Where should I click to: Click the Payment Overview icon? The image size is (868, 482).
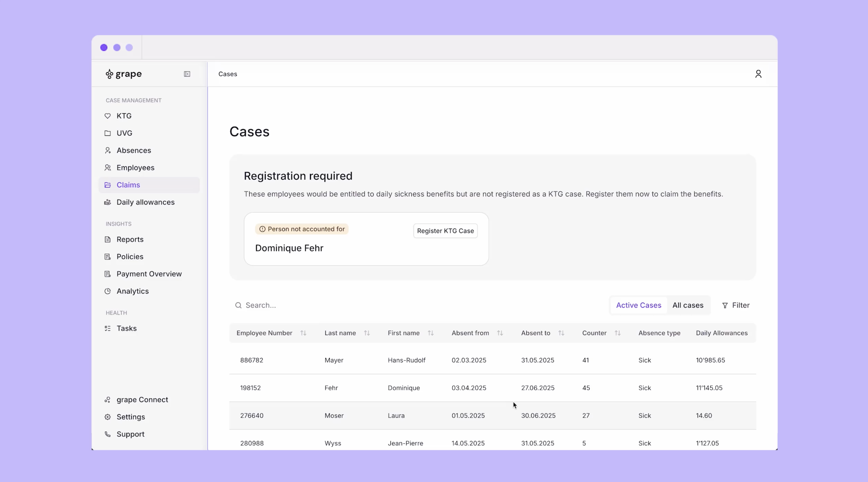[x=107, y=274]
